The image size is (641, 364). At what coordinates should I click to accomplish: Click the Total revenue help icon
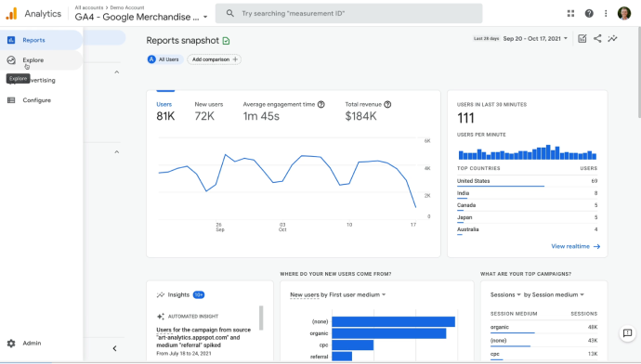(x=387, y=105)
